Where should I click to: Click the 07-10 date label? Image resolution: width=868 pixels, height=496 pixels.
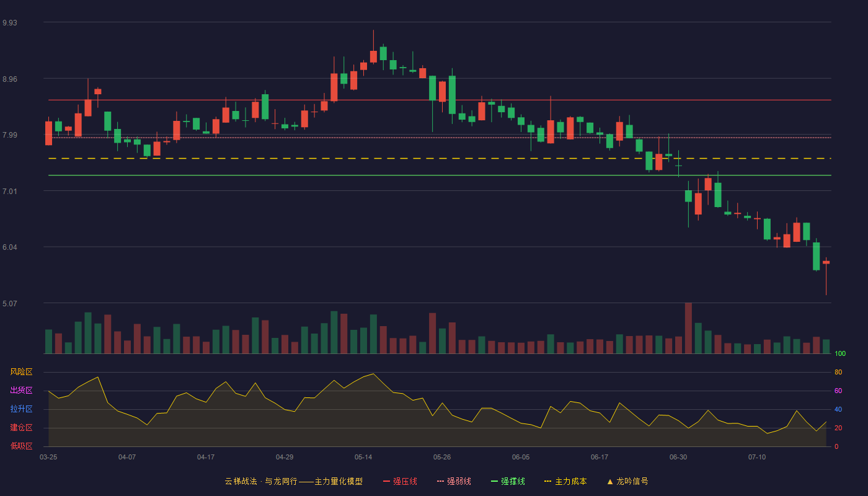(757, 457)
